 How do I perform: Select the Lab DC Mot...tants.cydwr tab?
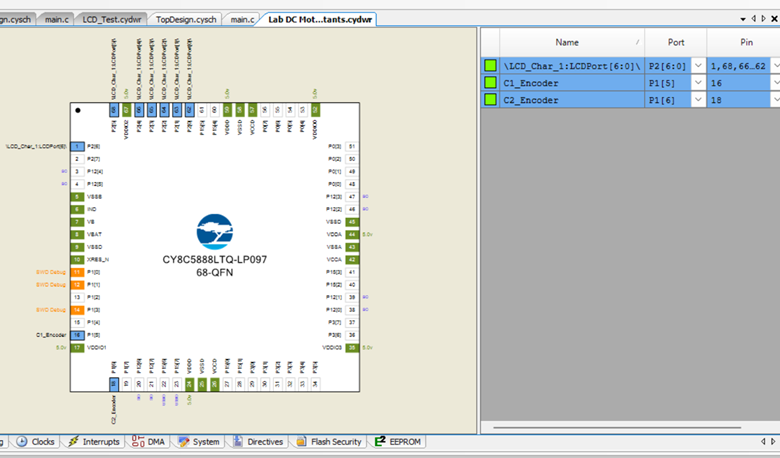(319, 19)
